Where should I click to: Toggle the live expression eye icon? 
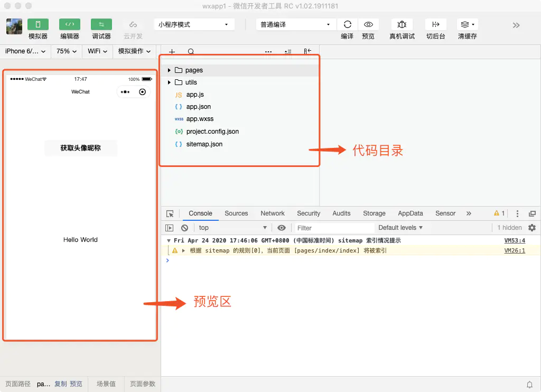(282, 228)
